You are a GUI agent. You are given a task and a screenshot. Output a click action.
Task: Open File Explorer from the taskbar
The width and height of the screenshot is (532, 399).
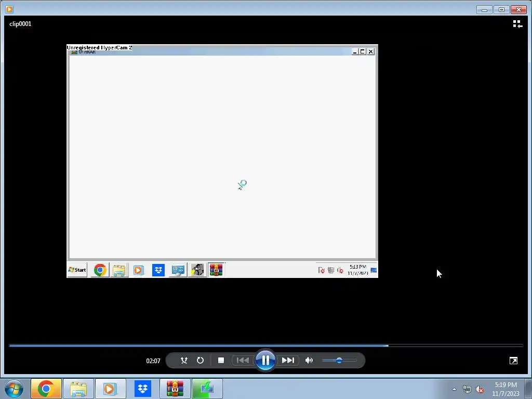pos(78,389)
